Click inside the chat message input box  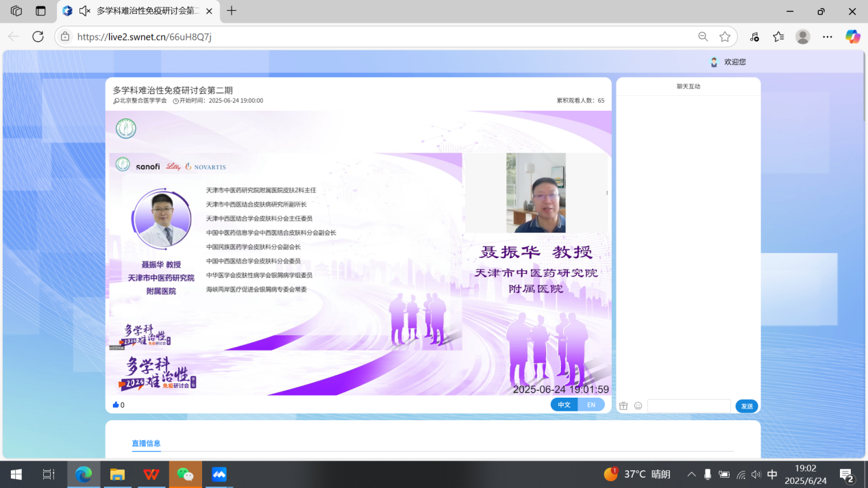689,405
